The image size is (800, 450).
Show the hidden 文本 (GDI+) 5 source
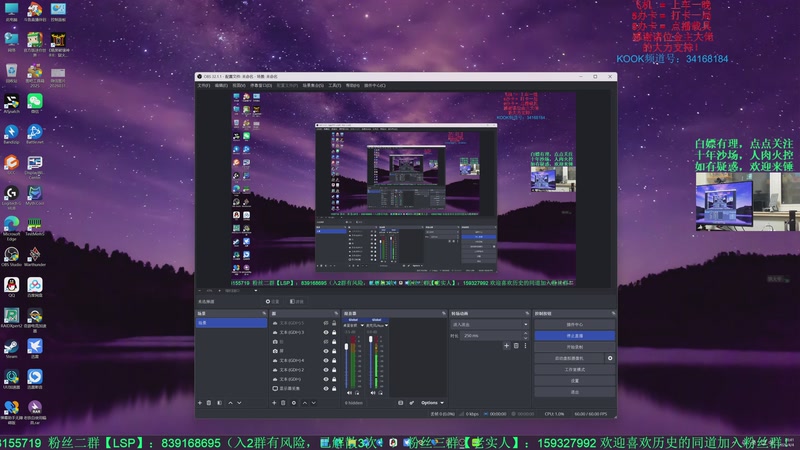[x=326, y=323]
